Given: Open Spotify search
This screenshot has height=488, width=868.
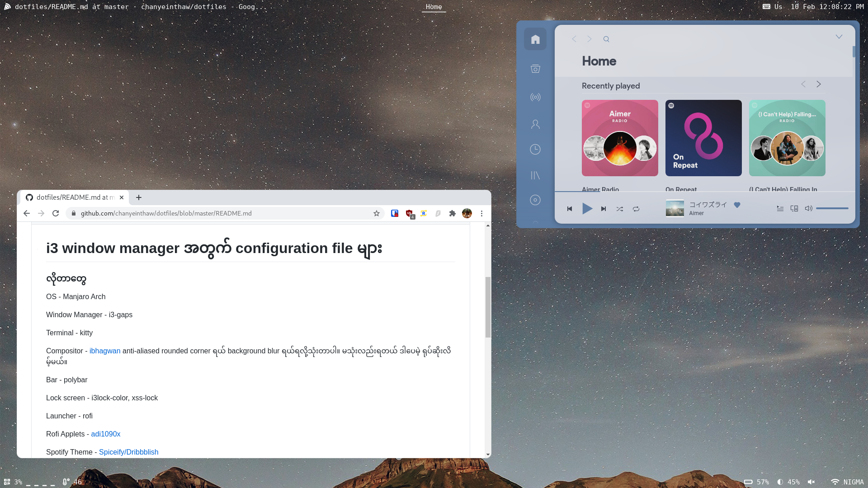Looking at the screenshot, I should (x=606, y=39).
